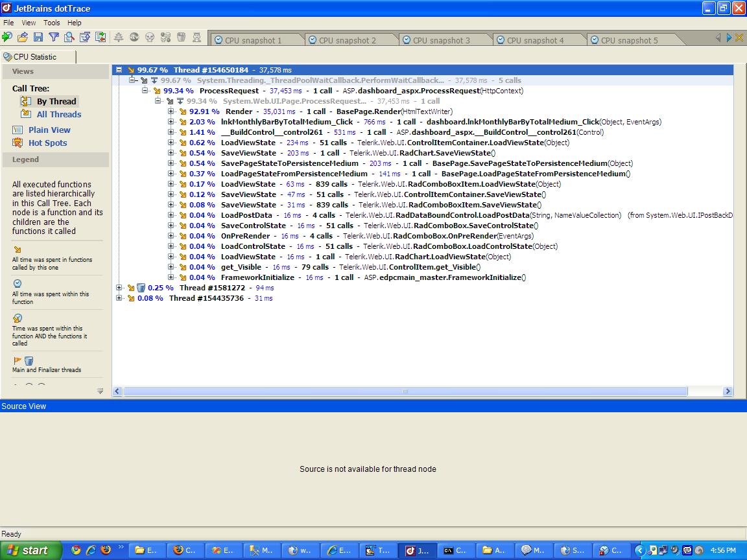Click the single skull toolbar icon
The width and height of the screenshot is (747, 560).
150,37
